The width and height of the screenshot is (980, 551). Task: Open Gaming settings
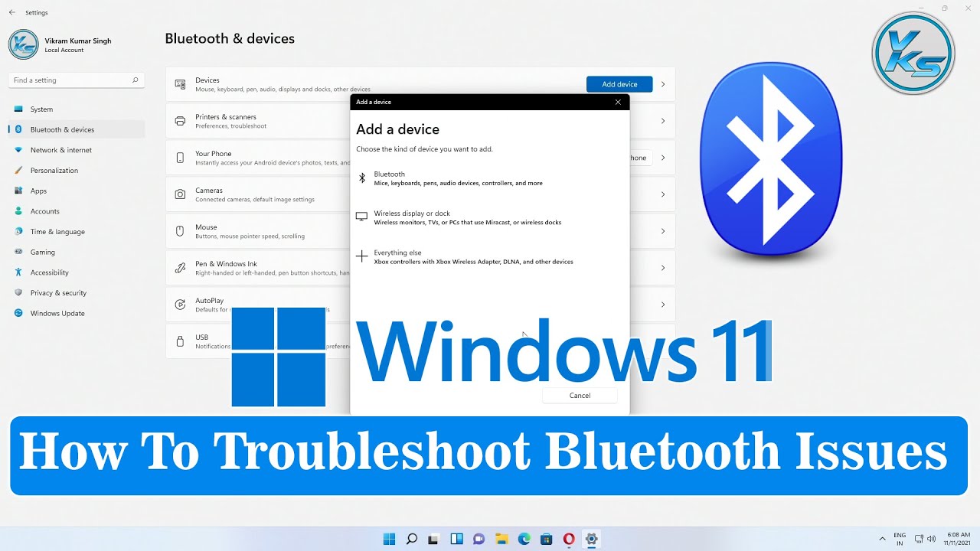point(77,252)
